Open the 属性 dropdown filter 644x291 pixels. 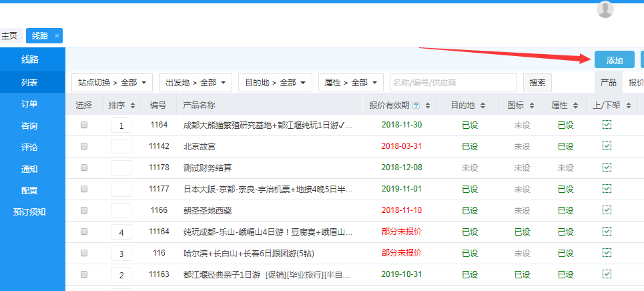[350, 82]
